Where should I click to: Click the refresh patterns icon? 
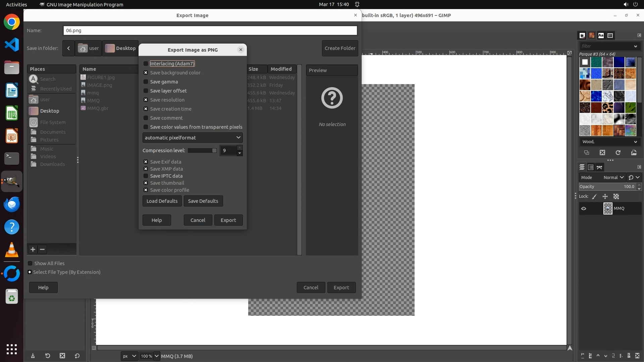(618, 153)
